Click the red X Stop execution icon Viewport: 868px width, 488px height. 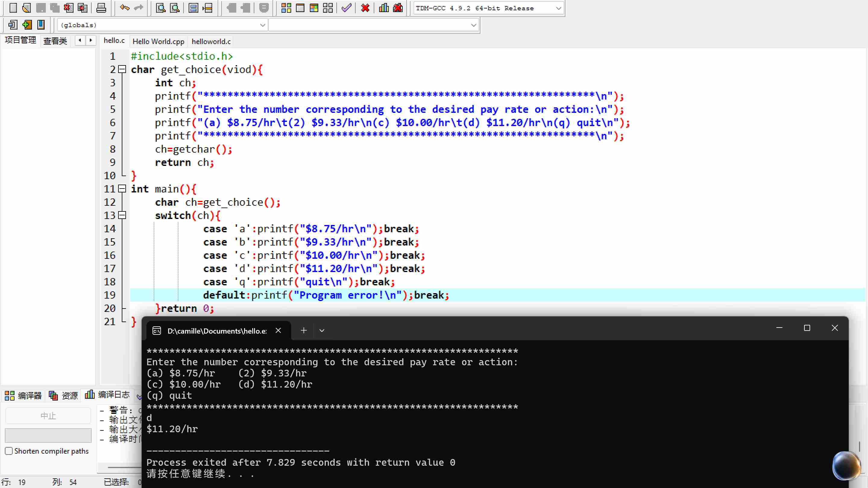pyautogui.click(x=365, y=8)
